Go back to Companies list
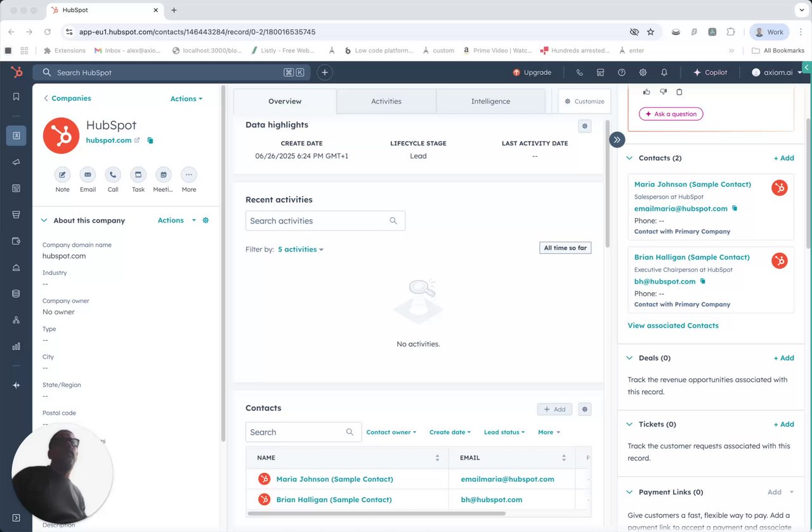This screenshot has height=532, width=812. click(67, 98)
